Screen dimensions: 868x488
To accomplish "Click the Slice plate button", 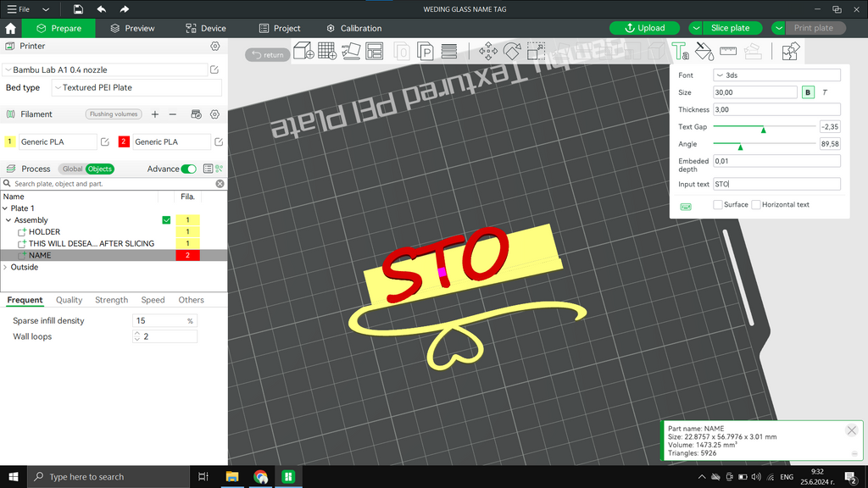I will click(x=732, y=28).
